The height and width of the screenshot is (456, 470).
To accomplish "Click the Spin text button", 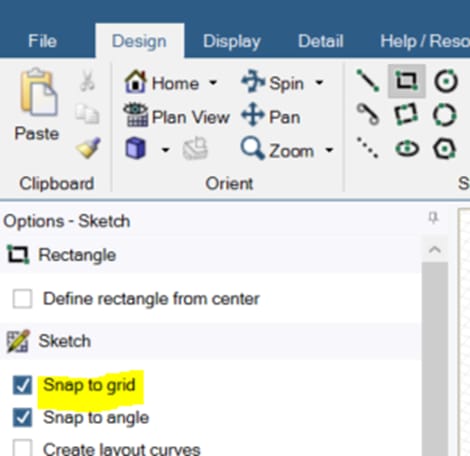I will point(286,84).
